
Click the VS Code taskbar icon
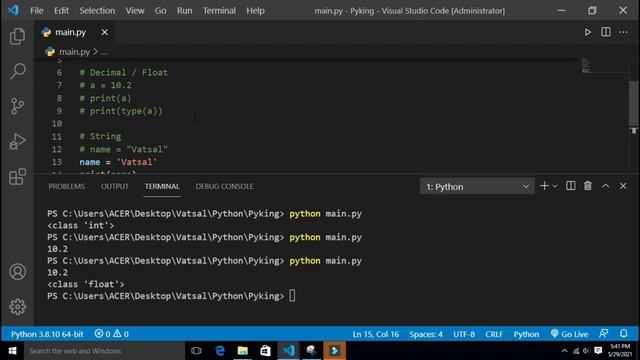pyautogui.click(x=289, y=351)
